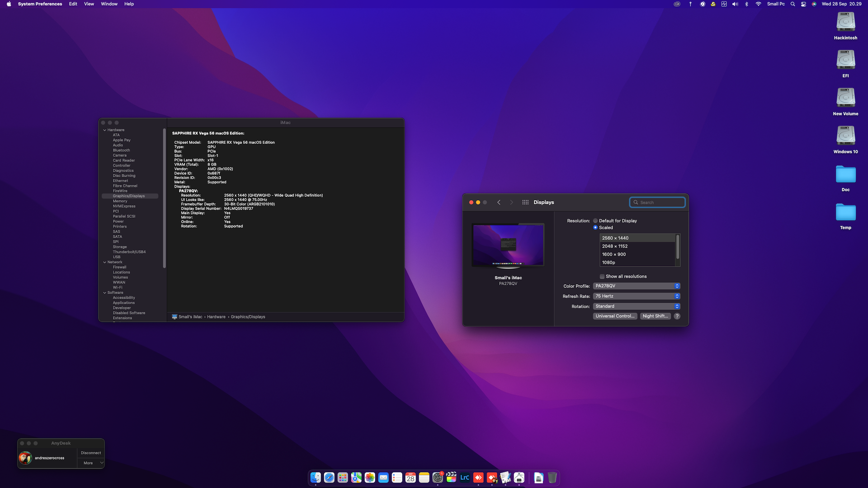Click the Siri icon in the menu bar
Screen dimensions: 868x488
814,4
